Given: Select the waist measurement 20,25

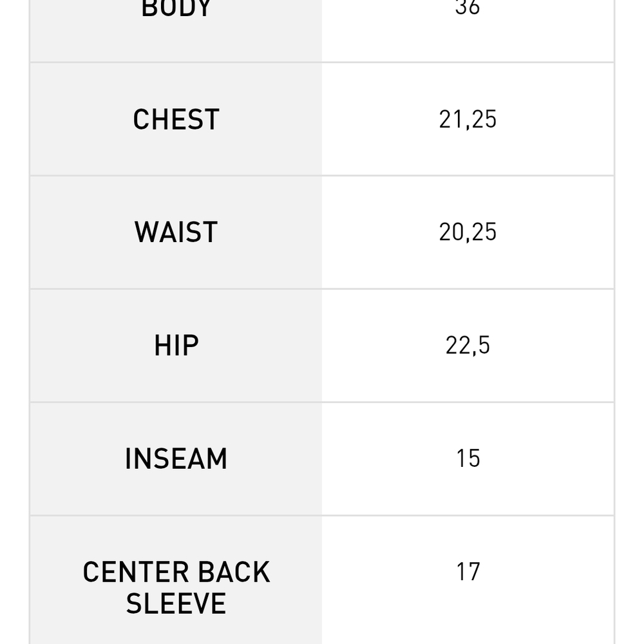Looking at the screenshot, I should (x=468, y=232).
